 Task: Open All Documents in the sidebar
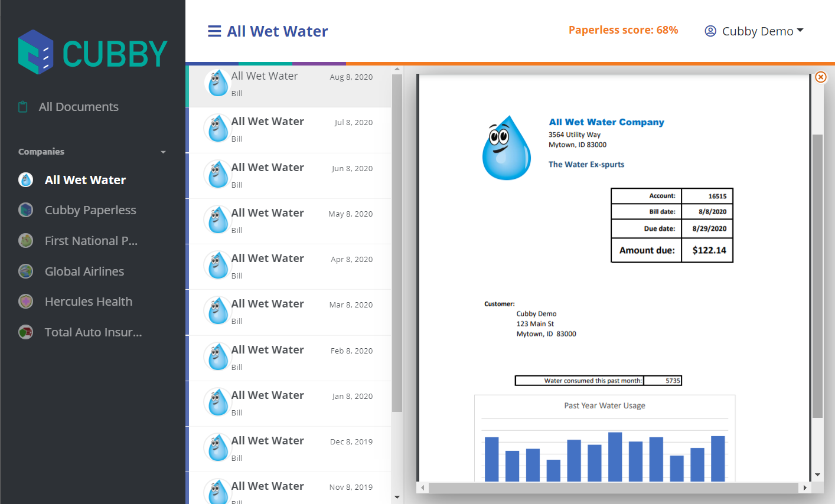point(79,107)
